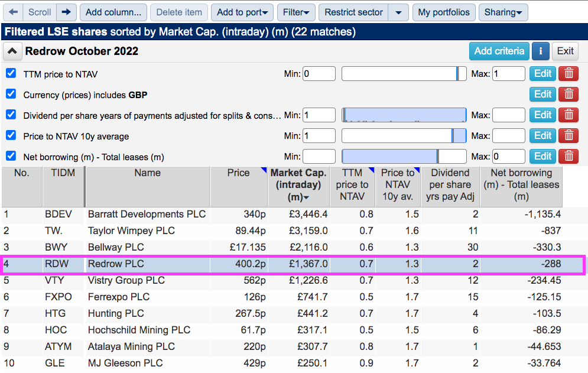Sort by Price to NTAV 10y av. header
Viewport: 588px width, 373px height.
tap(398, 187)
